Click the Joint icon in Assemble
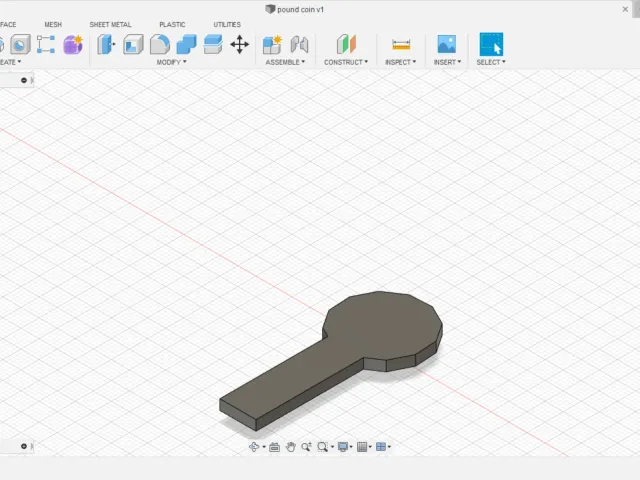The image size is (640, 480). point(299,44)
